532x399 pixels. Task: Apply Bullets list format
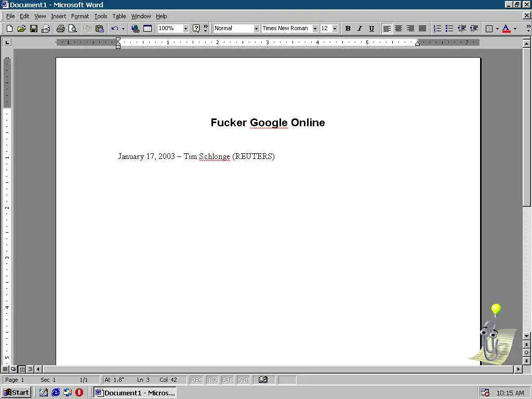(449, 29)
